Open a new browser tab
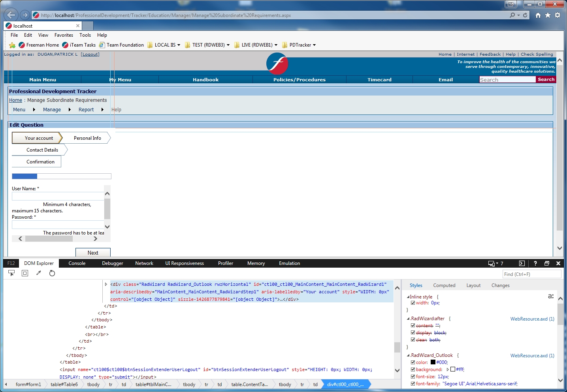The height and width of the screenshot is (392, 567). pos(88,26)
